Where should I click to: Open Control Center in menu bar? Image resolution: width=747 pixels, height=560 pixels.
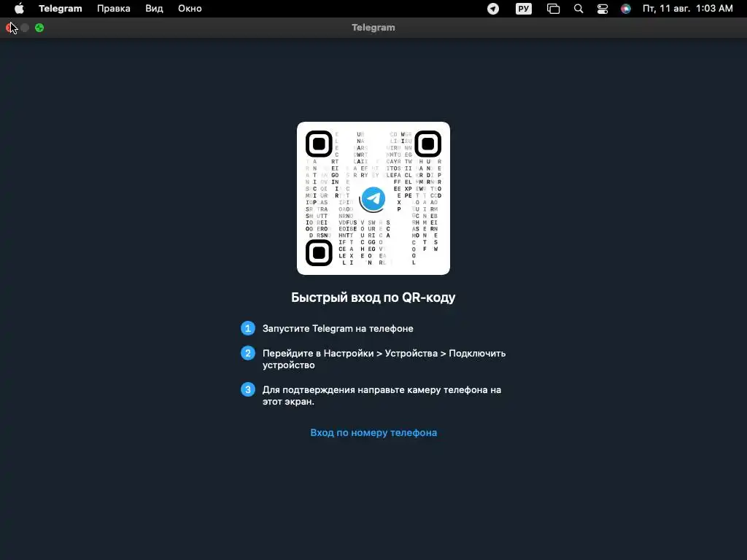pos(602,9)
